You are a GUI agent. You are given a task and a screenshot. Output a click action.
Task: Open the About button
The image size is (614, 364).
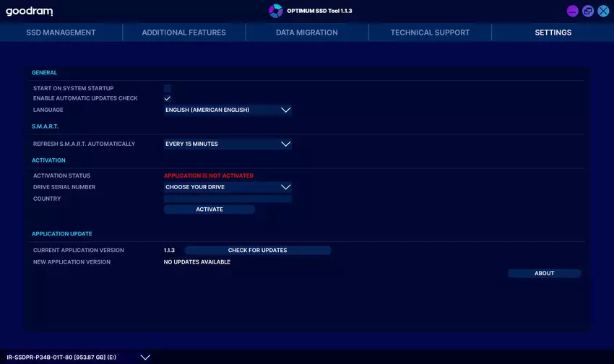click(x=544, y=274)
